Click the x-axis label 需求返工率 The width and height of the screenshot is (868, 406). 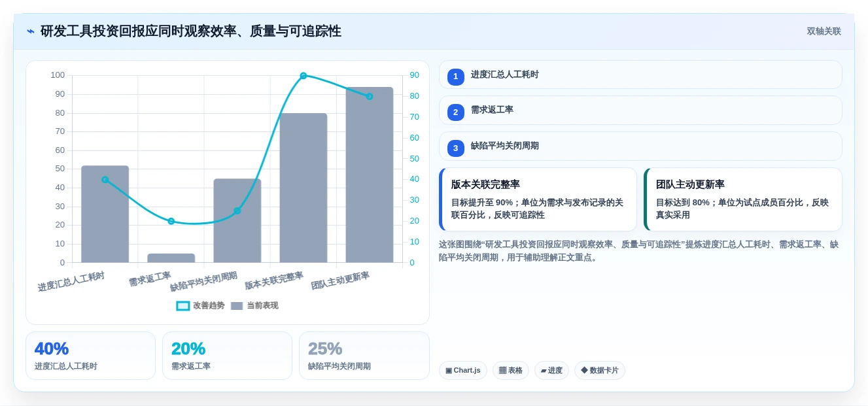tap(150, 279)
